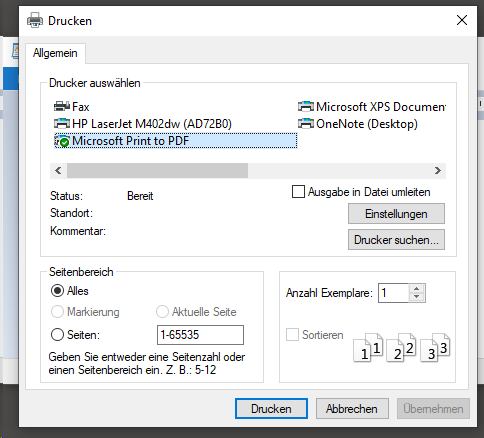Select the Alles radio button
This screenshot has width=484, height=438.
57,291
